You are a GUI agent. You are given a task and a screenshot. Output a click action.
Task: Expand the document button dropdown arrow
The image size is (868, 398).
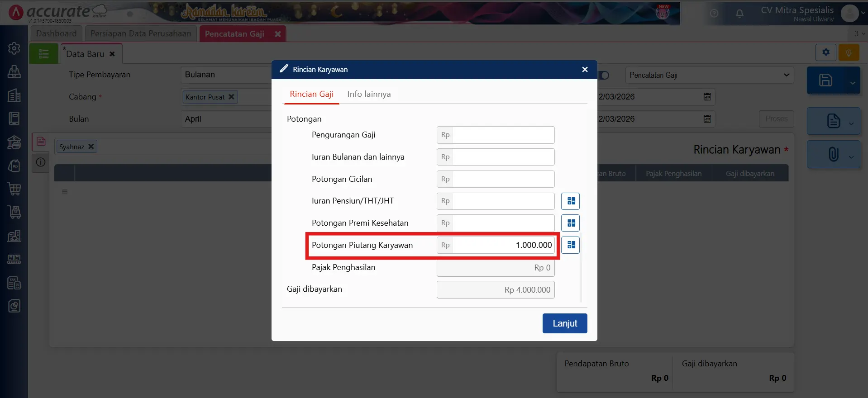851,123
